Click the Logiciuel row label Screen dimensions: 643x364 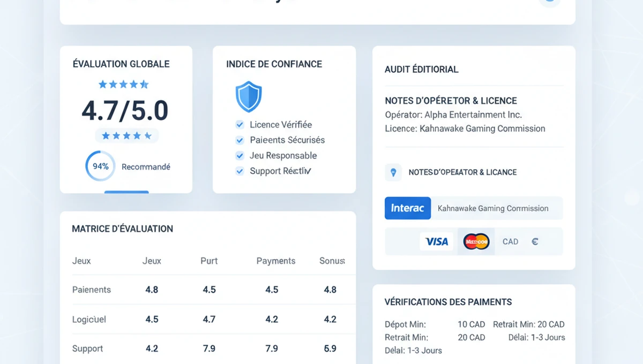click(x=89, y=319)
